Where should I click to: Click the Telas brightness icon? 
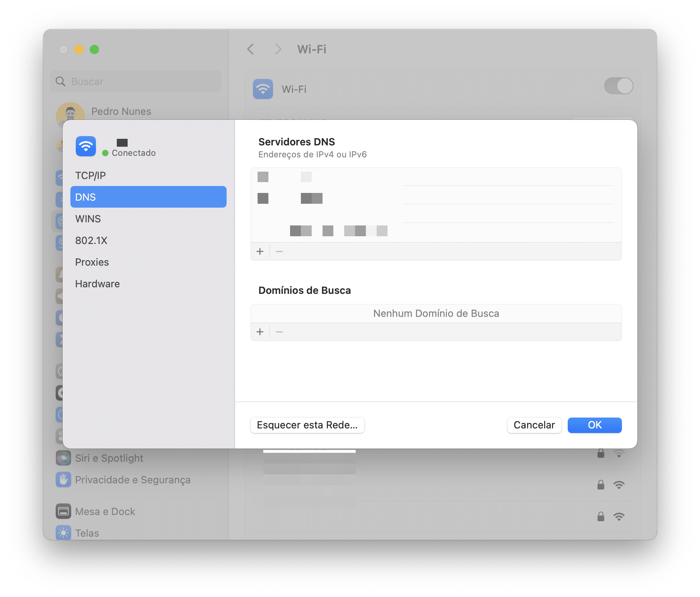coord(63,533)
